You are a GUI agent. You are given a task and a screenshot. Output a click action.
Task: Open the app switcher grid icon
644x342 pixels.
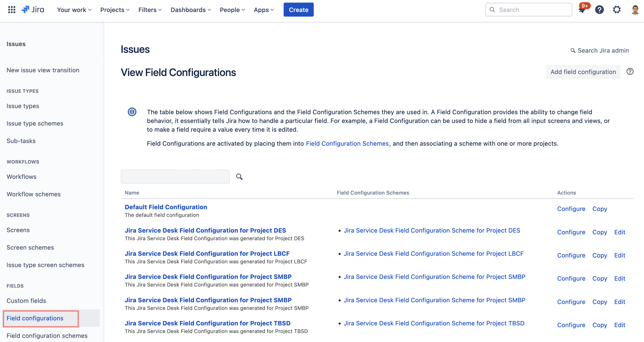point(12,10)
